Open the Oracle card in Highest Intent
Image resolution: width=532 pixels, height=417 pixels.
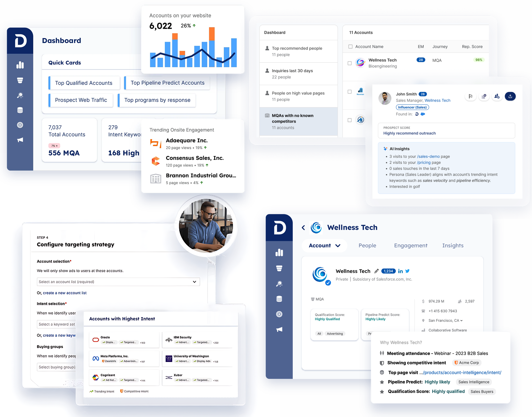point(124,340)
